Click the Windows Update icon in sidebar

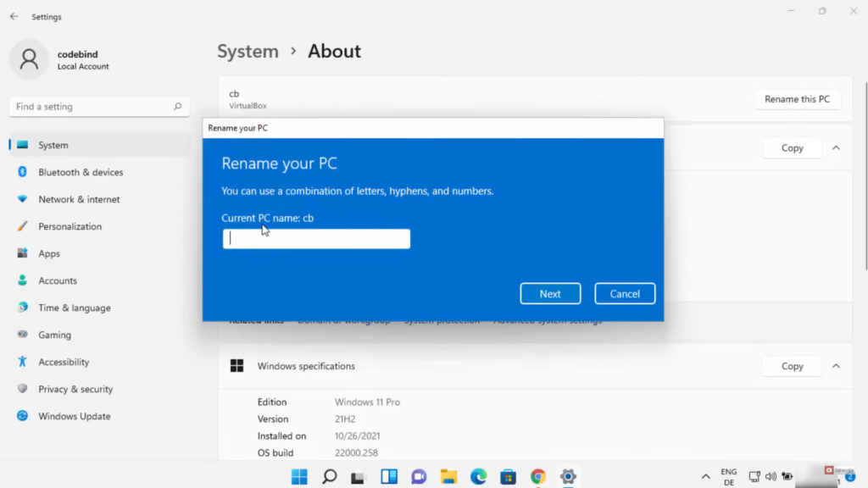(23, 416)
